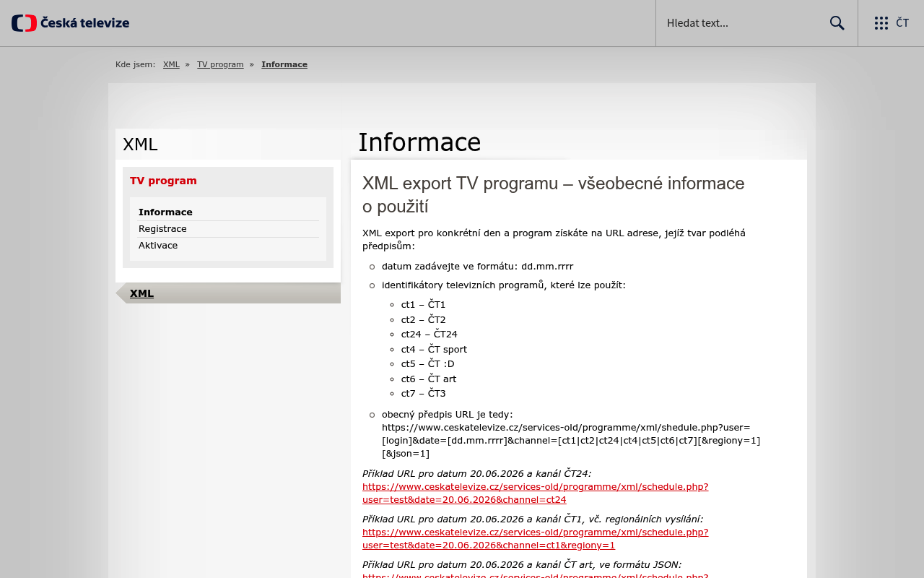The height and width of the screenshot is (578, 924).
Task: Click the 'ct4 – ČT sport' list item
Action: click(x=434, y=349)
